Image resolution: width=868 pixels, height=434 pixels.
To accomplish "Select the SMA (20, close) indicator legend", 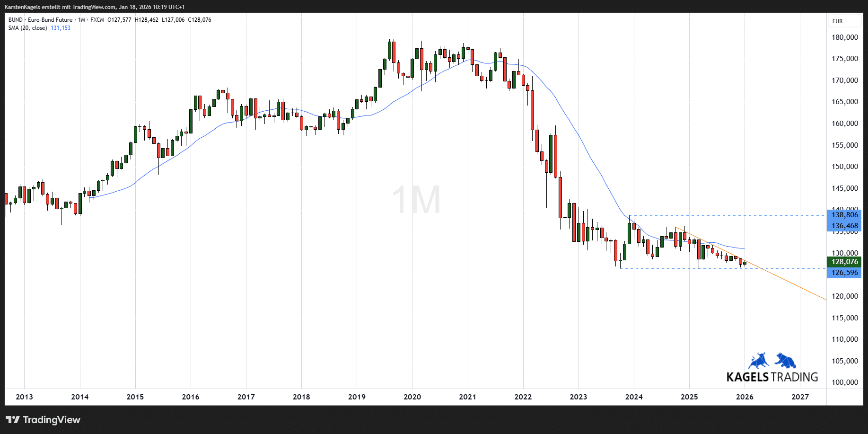I will pos(27,28).
